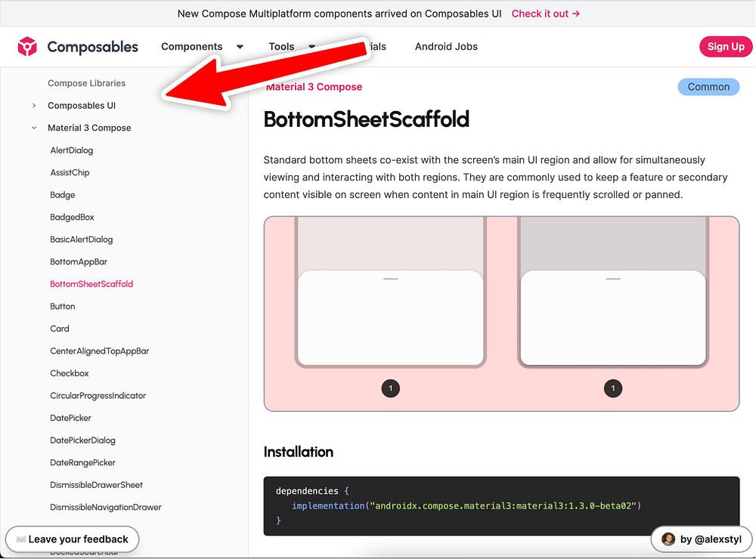Open AssistChip component page
Viewport: 756px width, 559px height.
coord(70,172)
